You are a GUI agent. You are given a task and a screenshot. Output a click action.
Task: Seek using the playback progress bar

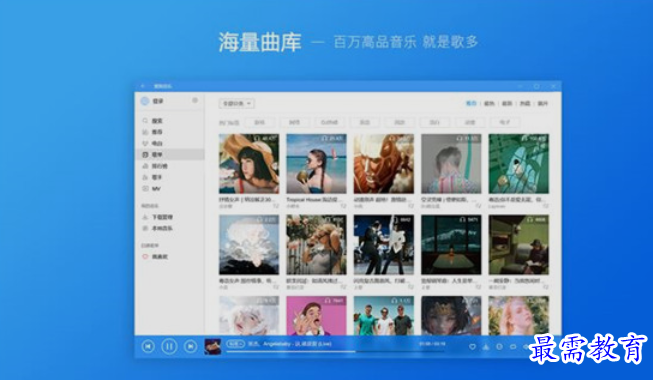[x=335, y=352]
